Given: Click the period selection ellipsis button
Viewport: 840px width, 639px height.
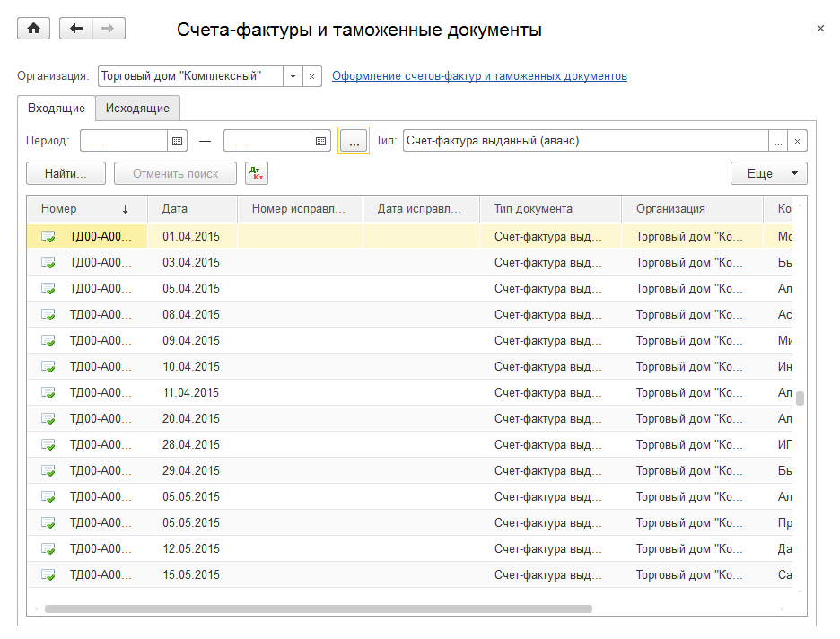Looking at the screenshot, I should 354,141.
